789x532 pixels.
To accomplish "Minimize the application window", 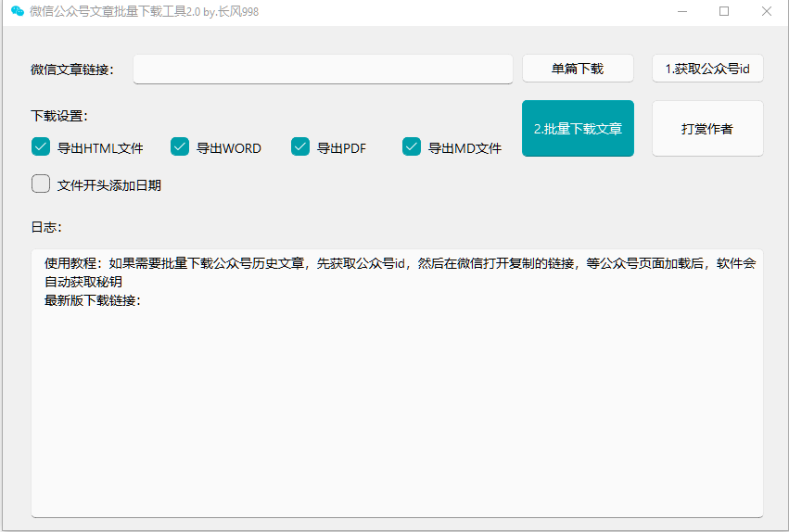I will click(681, 12).
